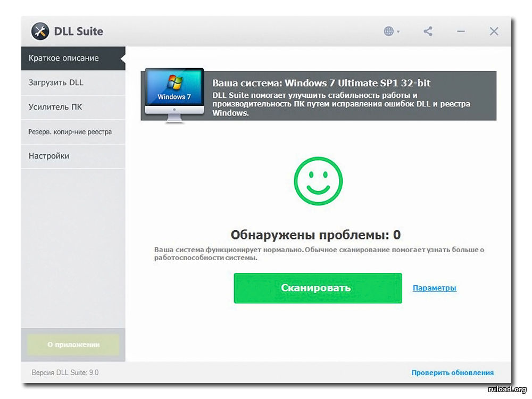
Task: Go to Настройки section
Action: (x=73, y=156)
